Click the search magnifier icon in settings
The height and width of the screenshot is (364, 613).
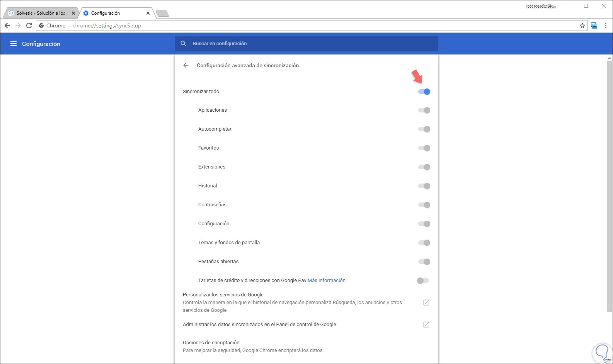point(184,44)
